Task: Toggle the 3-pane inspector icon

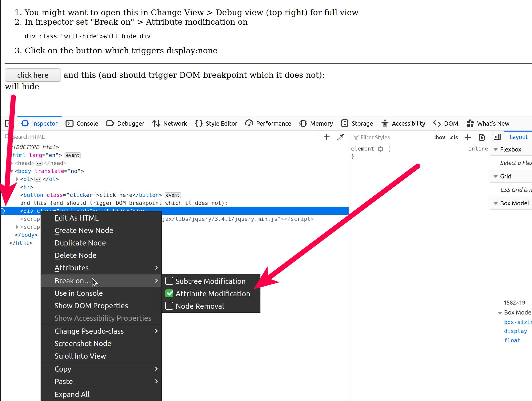Action: click(497, 137)
